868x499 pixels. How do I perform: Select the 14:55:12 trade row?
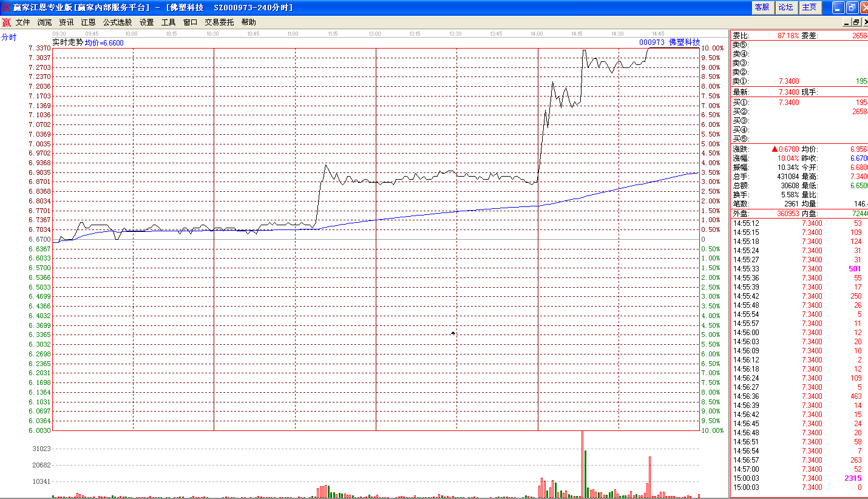point(799,223)
